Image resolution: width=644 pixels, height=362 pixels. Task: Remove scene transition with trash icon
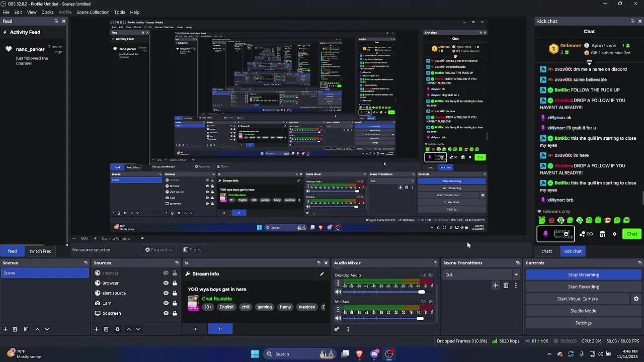506,286
